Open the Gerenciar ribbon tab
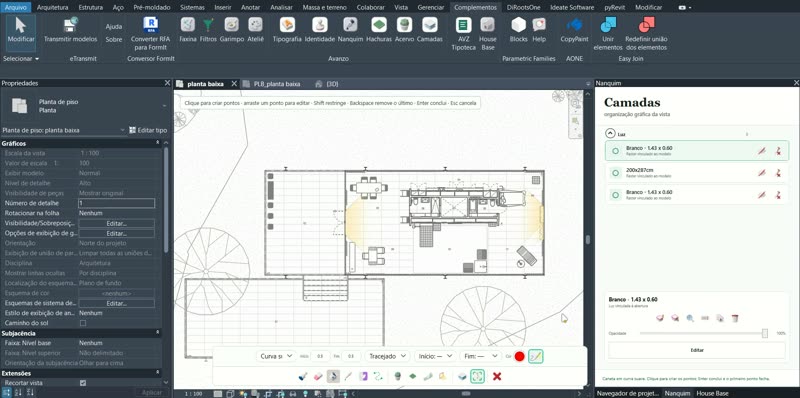 coord(431,8)
